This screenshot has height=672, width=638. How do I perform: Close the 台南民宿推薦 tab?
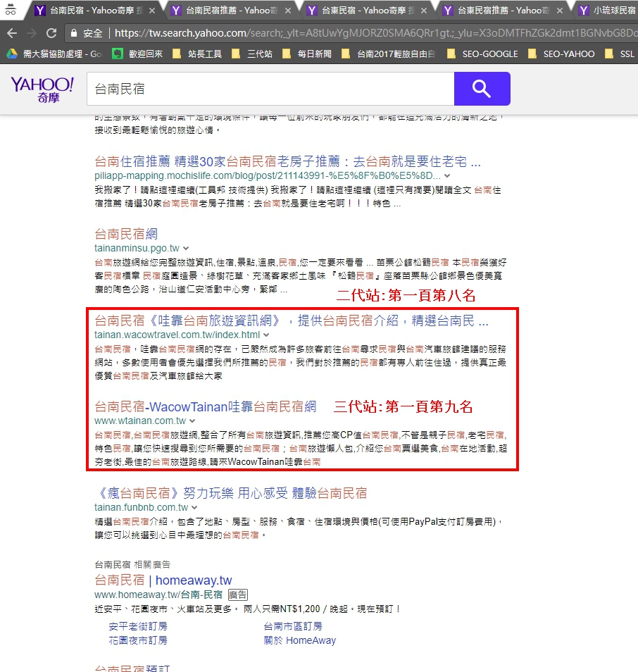click(x=288, y=11)
